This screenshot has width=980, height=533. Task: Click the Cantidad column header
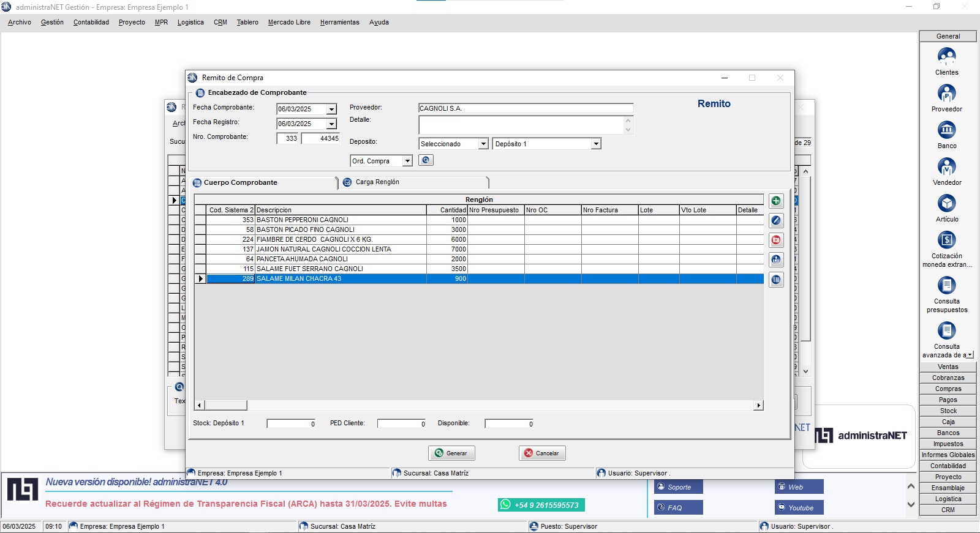[447, 210]
